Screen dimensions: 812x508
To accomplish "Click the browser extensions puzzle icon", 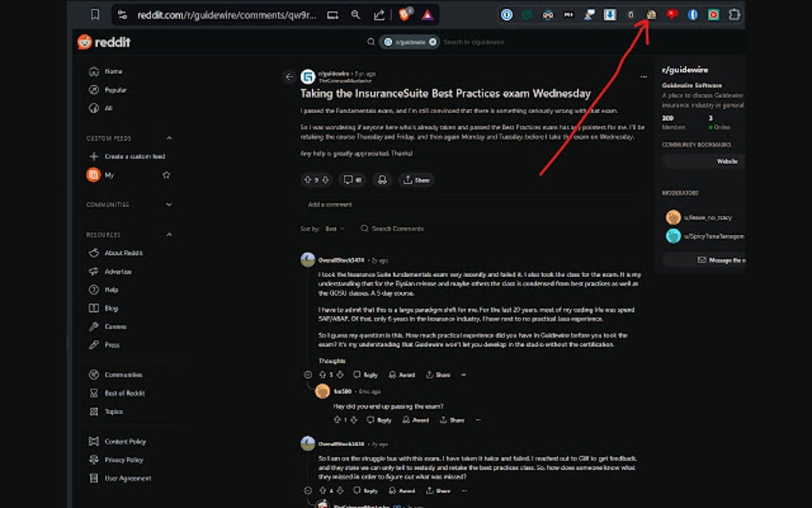I will pos(734,14).
